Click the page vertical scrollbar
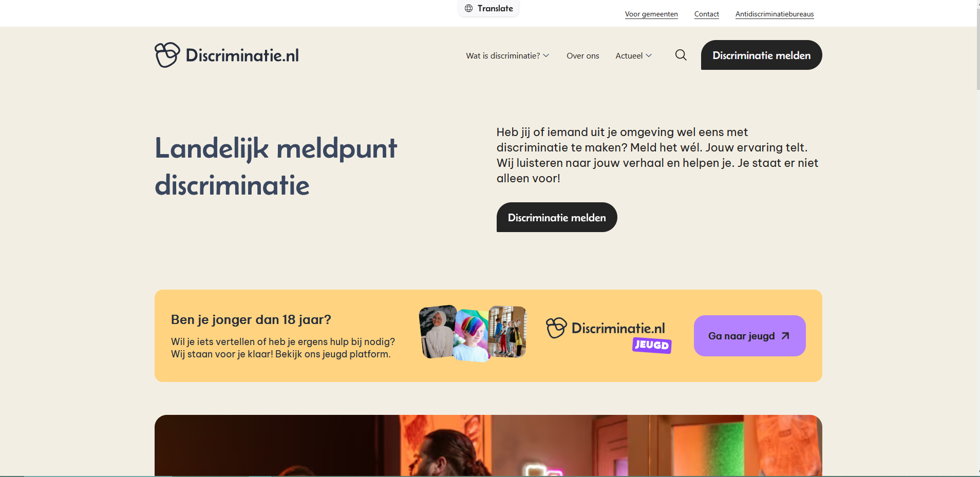 pyautogui.click(x=977, y=238)
